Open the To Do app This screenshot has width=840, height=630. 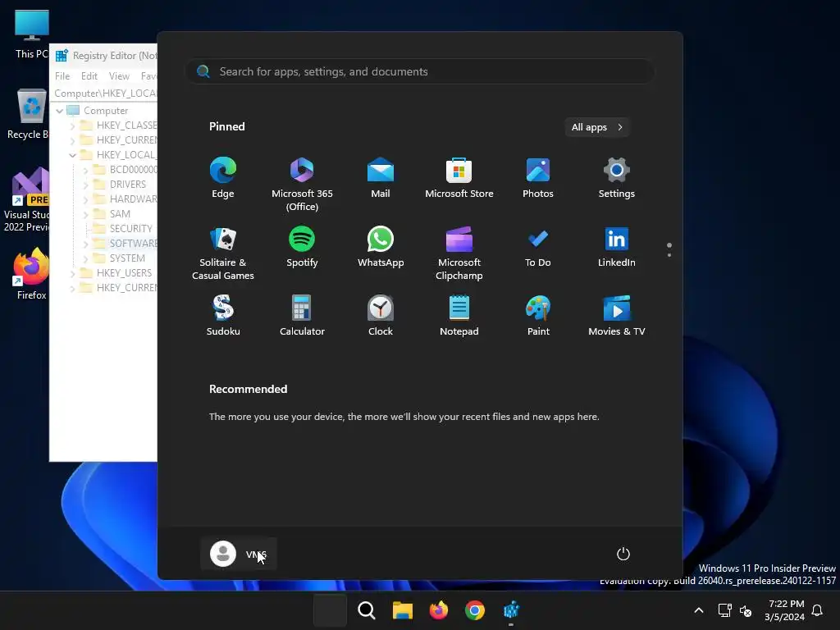[x=538, y=246]
